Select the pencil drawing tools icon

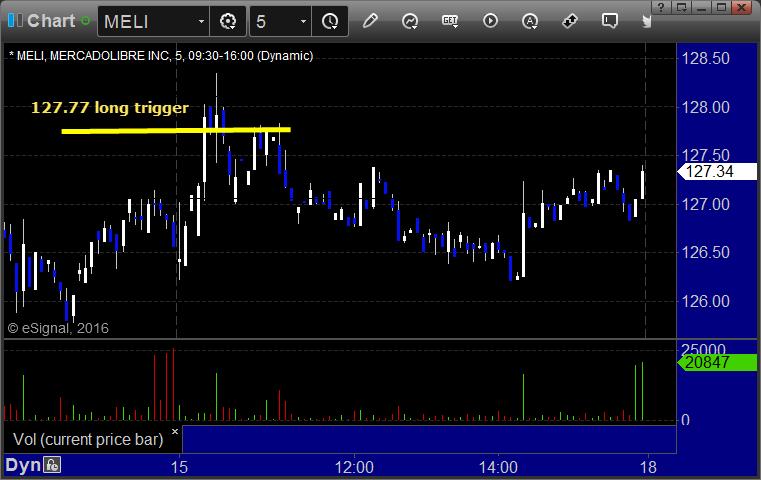point(370,21)
